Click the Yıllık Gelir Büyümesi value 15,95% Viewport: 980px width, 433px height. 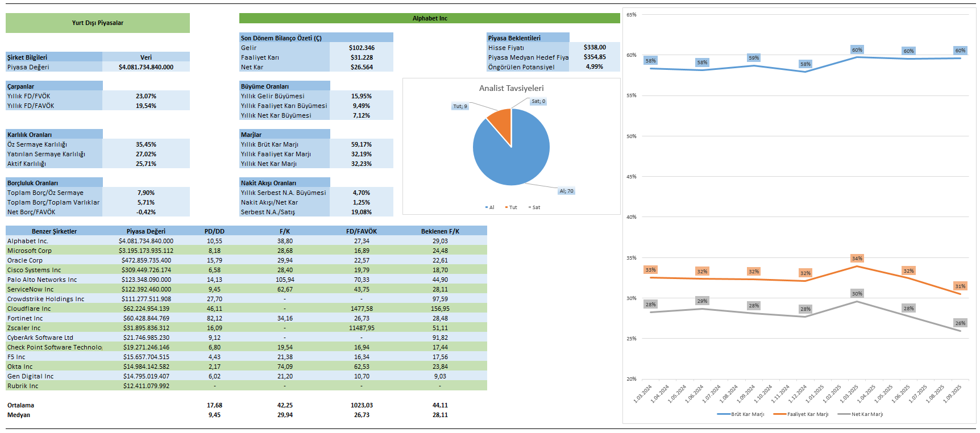pos(362,96)
